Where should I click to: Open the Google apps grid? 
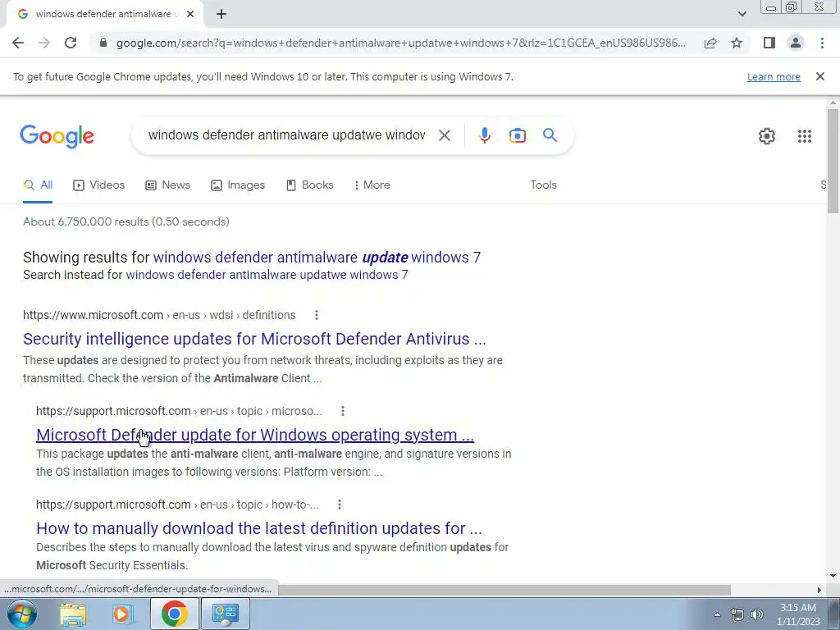[x=804, y=136]
